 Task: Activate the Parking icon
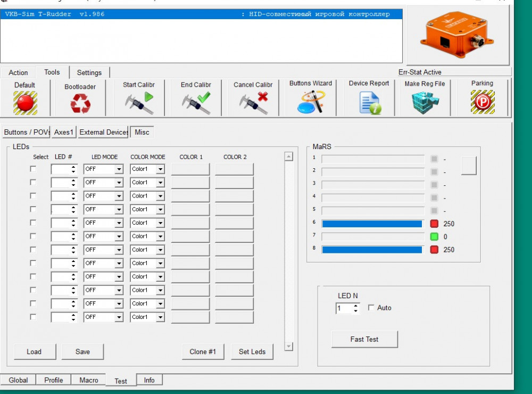tap(482, 102)
